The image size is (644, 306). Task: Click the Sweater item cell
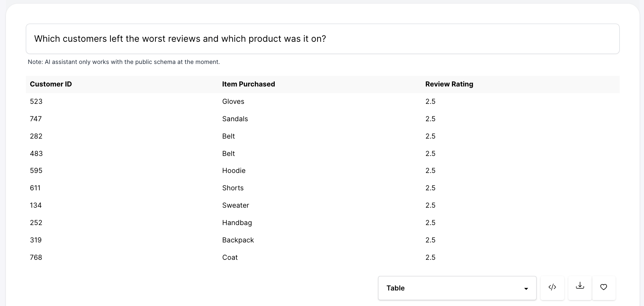tap(236, 205)
